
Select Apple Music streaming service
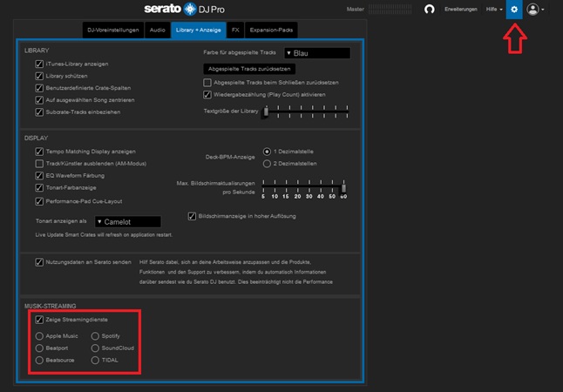coord(39,336)
